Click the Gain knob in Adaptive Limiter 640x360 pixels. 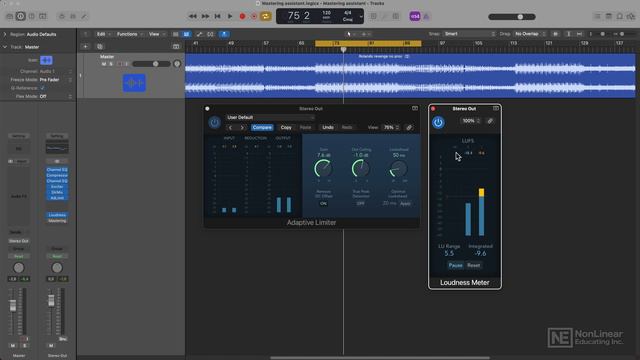(323, 168)
